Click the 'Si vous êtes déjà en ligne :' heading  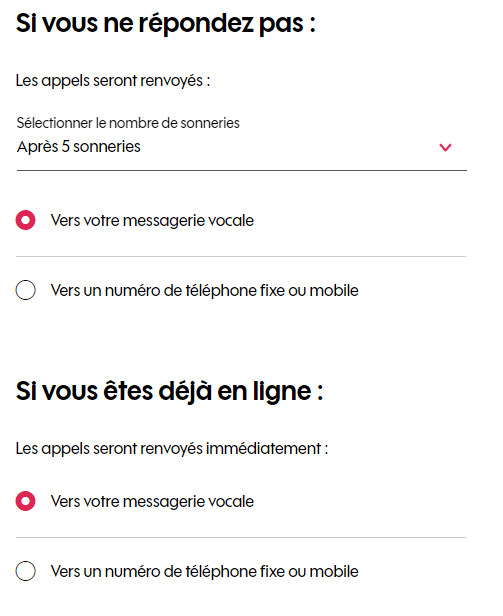coord(169,391)
